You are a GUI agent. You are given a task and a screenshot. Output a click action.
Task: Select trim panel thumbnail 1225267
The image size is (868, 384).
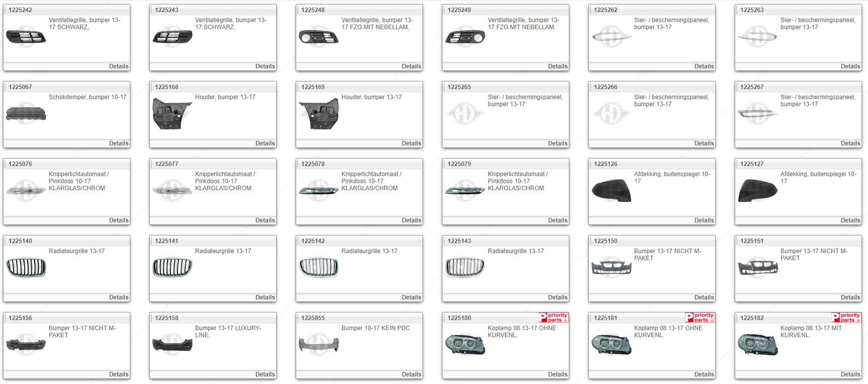(758, 114)
